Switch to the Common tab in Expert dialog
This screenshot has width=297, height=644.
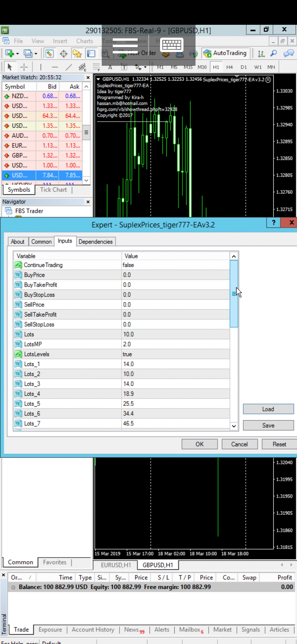click(x=41, y=242)
